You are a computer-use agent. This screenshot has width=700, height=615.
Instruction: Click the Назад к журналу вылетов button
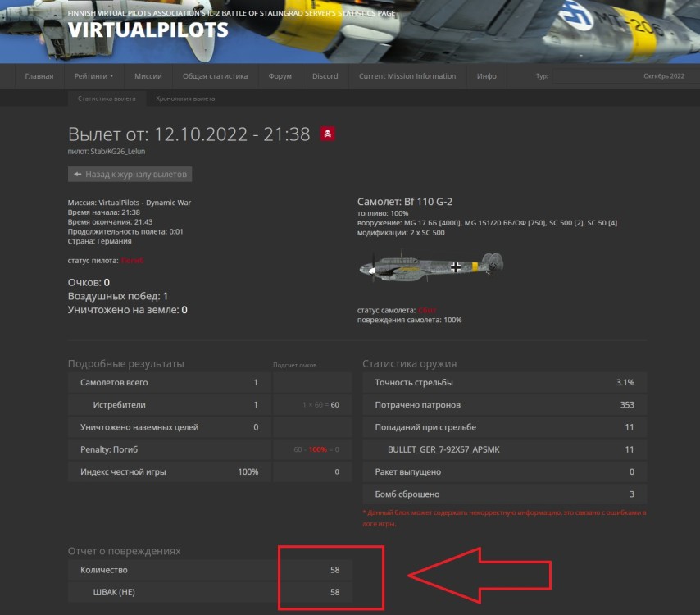tap(130, 174)
